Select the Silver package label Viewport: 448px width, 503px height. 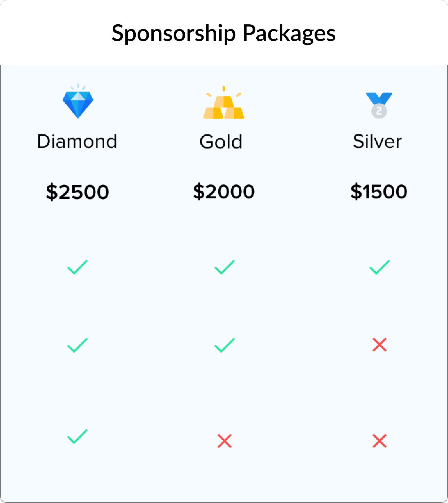[377, 141]
